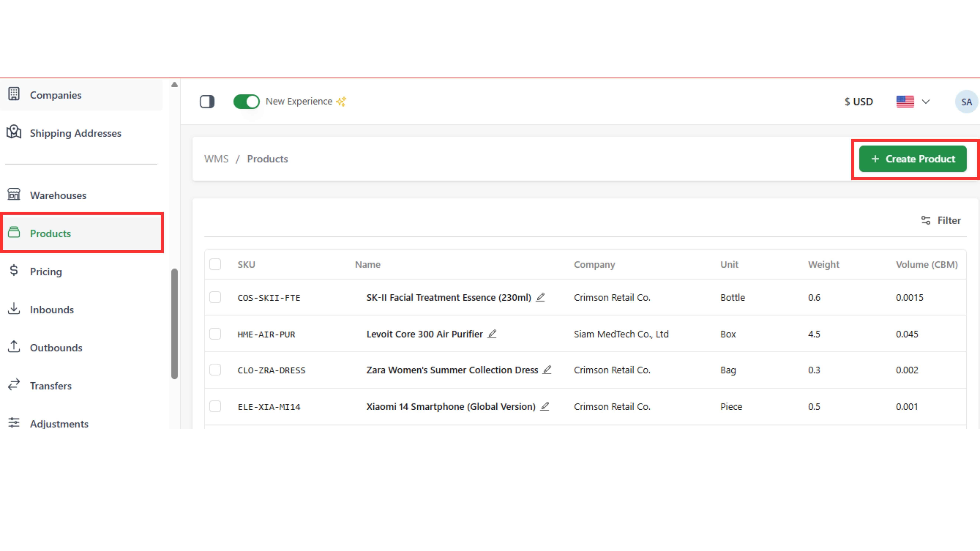Check the select-all checkbox in the table header
Image resolution: width=980 pixels, height=551 pixels.
tap(215, 264)
